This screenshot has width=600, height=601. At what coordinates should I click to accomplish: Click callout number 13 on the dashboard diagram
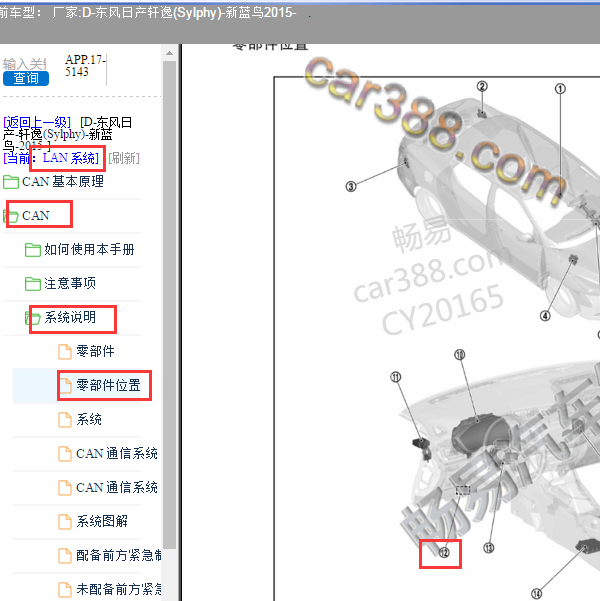tap(488, 548)
